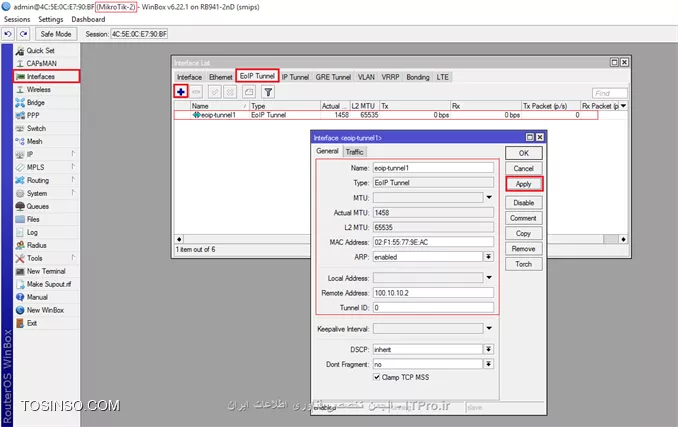
Task: Open the Wireless sidebar item
Action: (38, 89)
